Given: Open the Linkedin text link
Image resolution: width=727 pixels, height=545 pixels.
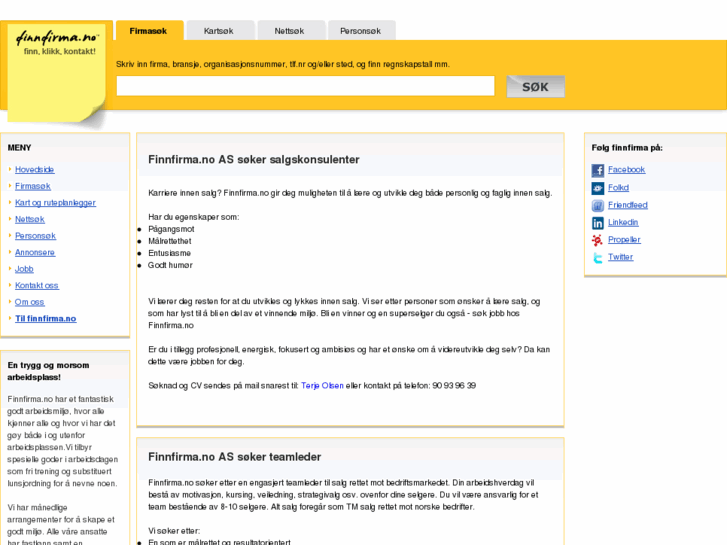Looking at the screenshot, I should 623,222.
